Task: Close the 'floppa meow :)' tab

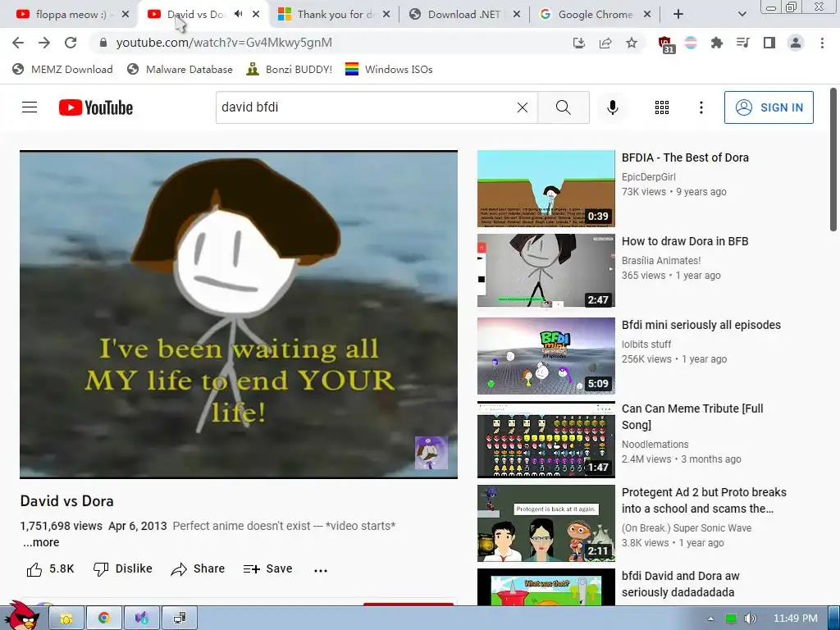Action: point(126,15)
